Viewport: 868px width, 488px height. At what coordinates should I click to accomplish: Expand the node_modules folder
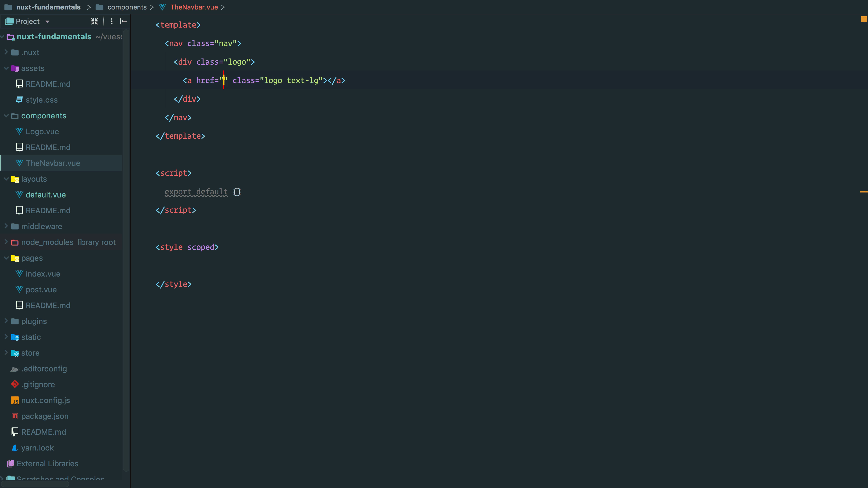point(6,242)
